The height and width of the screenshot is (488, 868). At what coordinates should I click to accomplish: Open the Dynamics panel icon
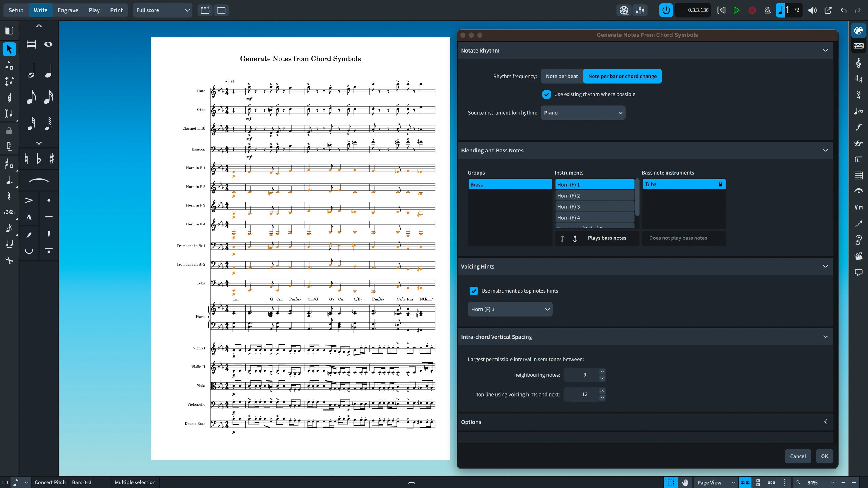click(858, 127)
